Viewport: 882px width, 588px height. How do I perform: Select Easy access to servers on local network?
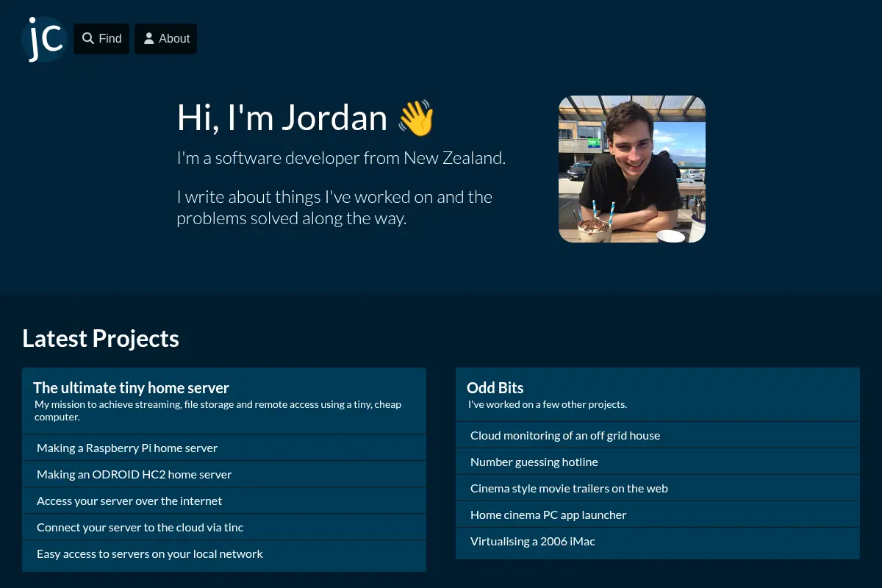point(224,553)
